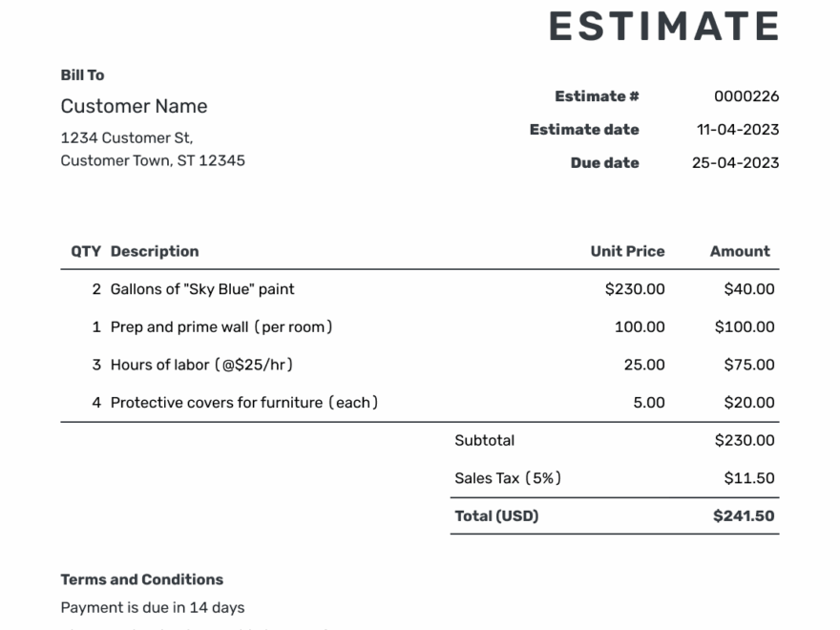Select the Gallons of "Sky Blue" paint row

point(202,289)
